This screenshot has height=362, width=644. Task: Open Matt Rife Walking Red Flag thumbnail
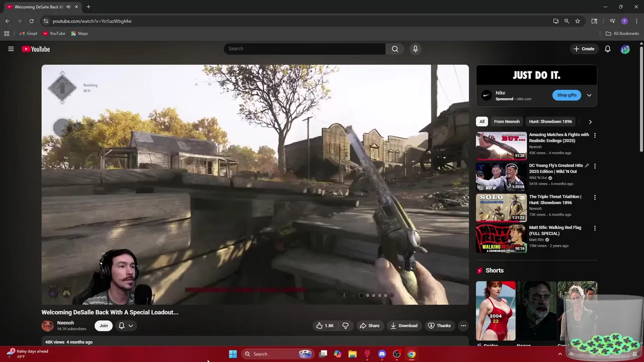click(x=501, y=238)
